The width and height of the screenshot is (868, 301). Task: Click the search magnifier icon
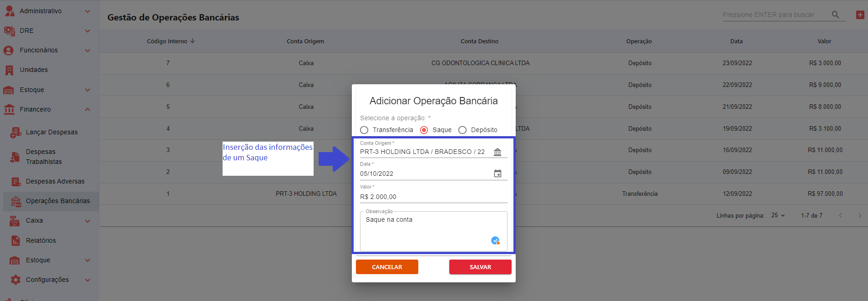835,15
